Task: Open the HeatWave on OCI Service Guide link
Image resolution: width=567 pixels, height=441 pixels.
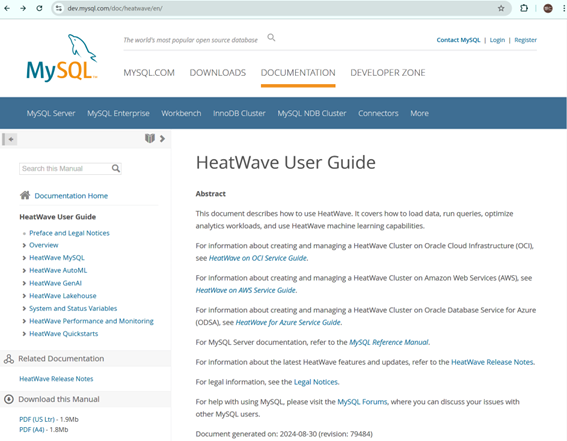Action: pyautogui.click(x=258, y=258)
